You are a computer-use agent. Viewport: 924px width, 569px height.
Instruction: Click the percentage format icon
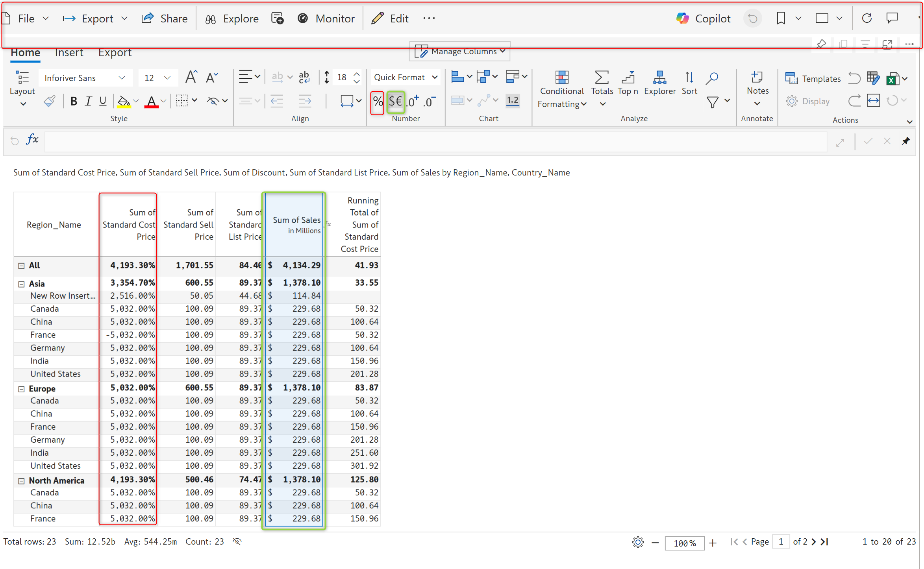(377, 102)
